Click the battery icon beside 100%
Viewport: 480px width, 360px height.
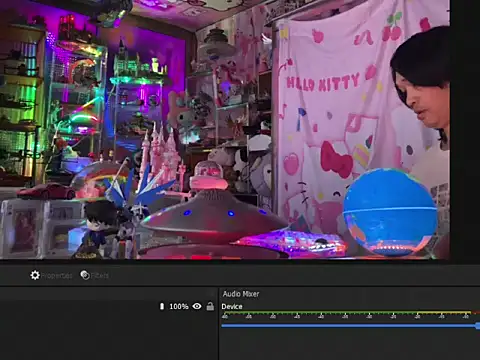[162, 306]
